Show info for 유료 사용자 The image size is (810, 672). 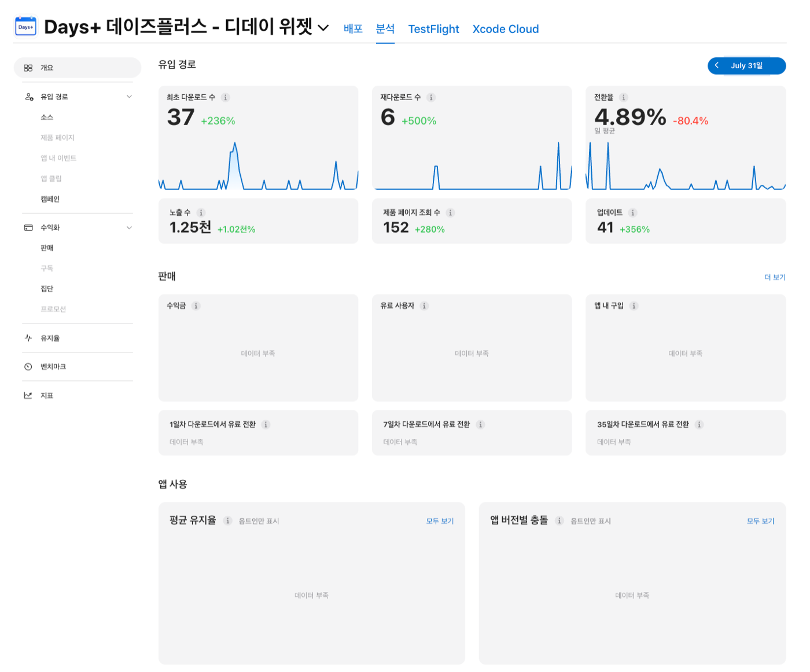[x=424, y=306]
